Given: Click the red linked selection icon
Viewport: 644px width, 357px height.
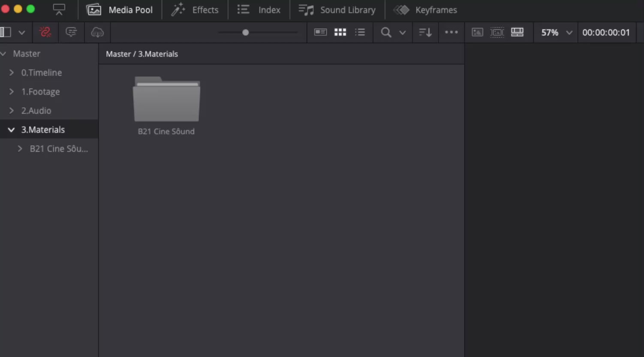Looking at the screenshot, I should click(x=45, y=32).
